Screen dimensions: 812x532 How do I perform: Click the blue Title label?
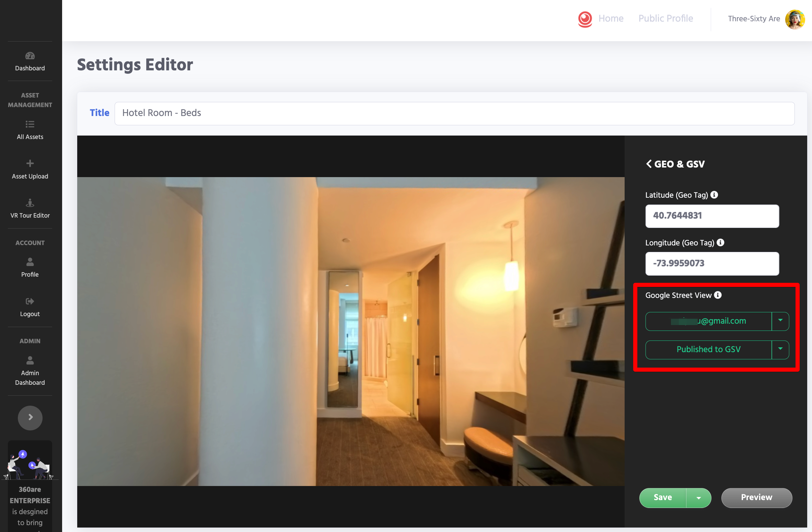[x=100, y=113]
